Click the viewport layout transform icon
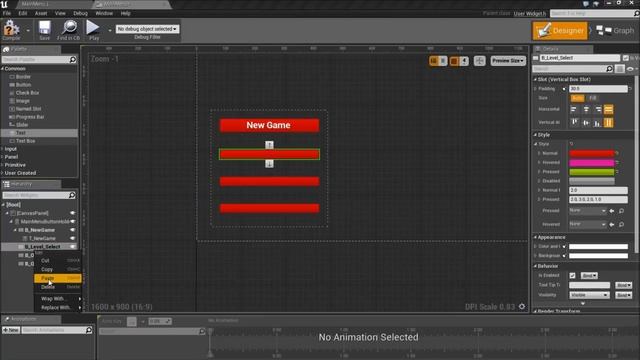Screen dimensions: 640x360 pos(480,61)
